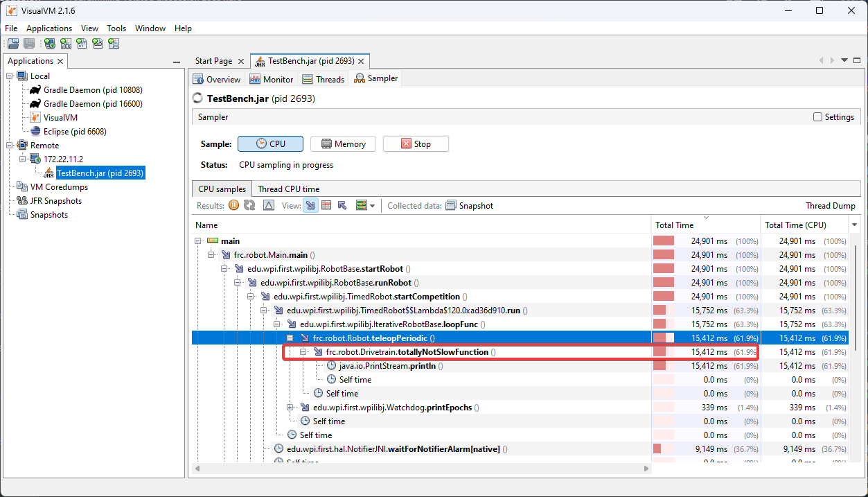868x497 pixels.
Task: Select TestBench.jar under Remote in Applications tree
Action: [x=99, y=173]
